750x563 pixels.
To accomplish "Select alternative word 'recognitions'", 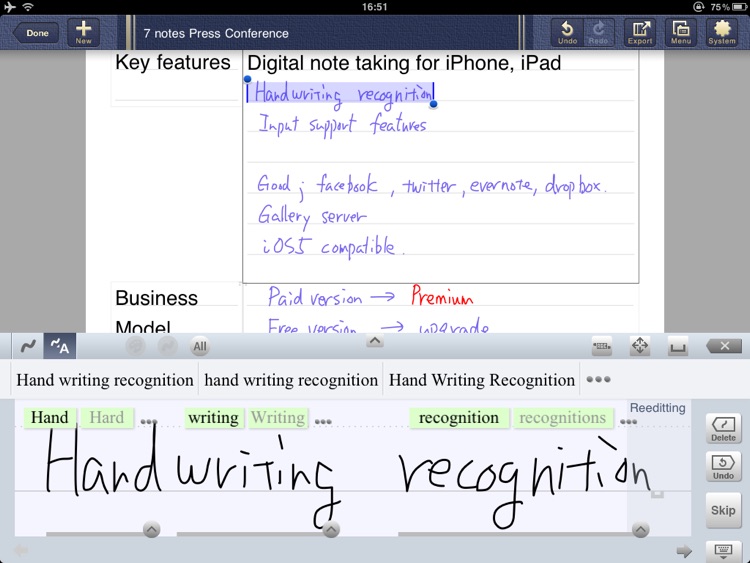I will 563,418.
